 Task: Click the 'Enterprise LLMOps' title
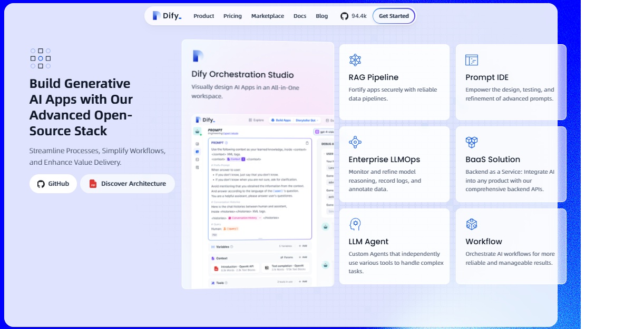[x=384, y=159]
